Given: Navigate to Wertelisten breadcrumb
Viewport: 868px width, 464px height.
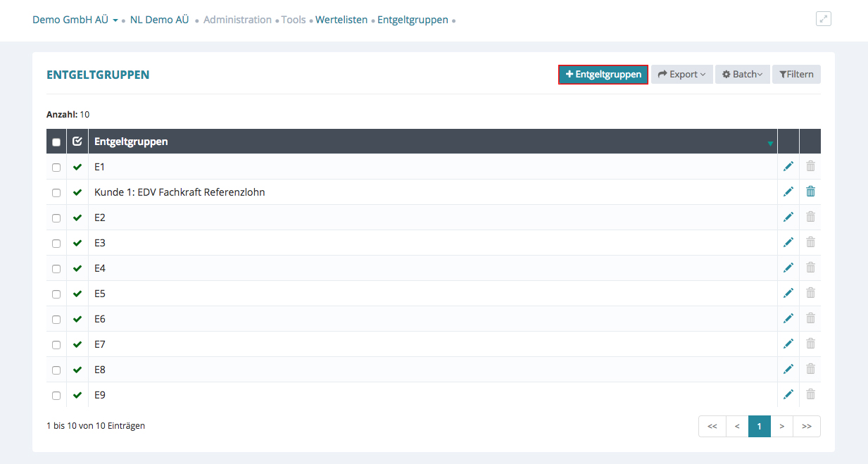Looking at the screenshot, I should coord(341,20).
